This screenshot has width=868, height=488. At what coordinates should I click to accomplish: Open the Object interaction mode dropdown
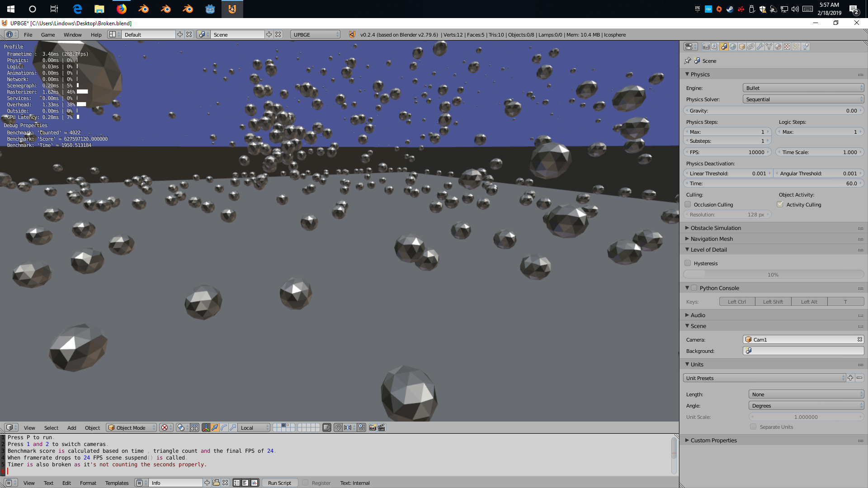[x=131, y=427]
